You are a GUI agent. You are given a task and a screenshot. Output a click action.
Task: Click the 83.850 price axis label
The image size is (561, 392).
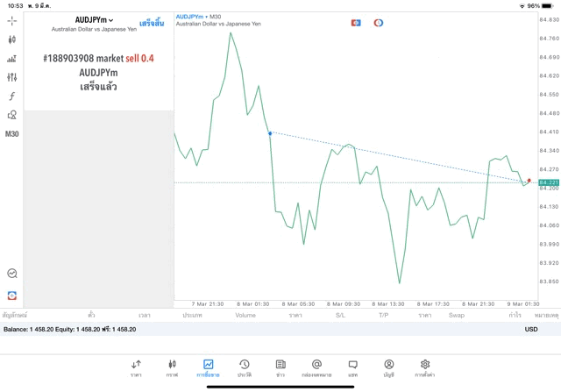coord(550,282)
